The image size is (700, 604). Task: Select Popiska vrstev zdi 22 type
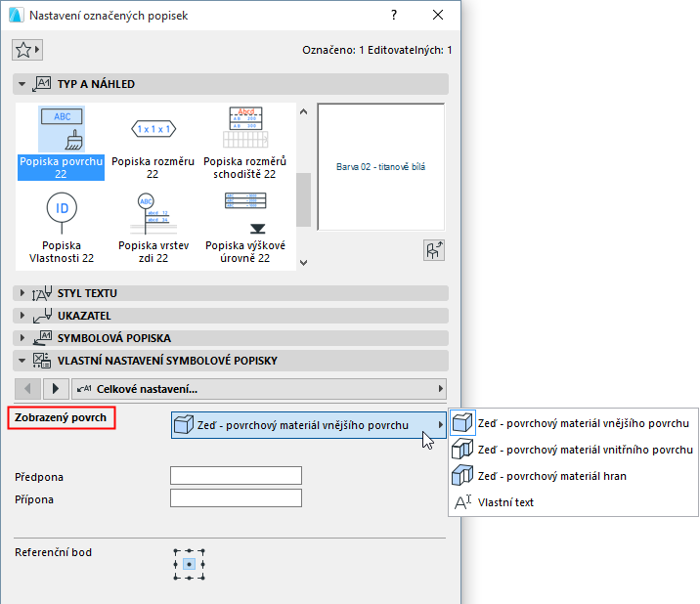point(153,228)
